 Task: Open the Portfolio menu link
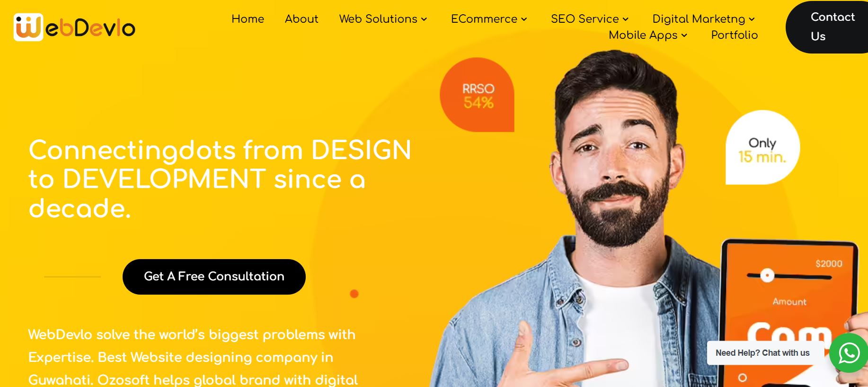[735, 35]
